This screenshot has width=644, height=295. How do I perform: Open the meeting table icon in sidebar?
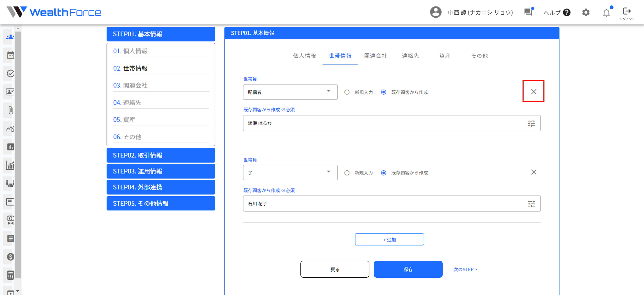click(10, 183)
